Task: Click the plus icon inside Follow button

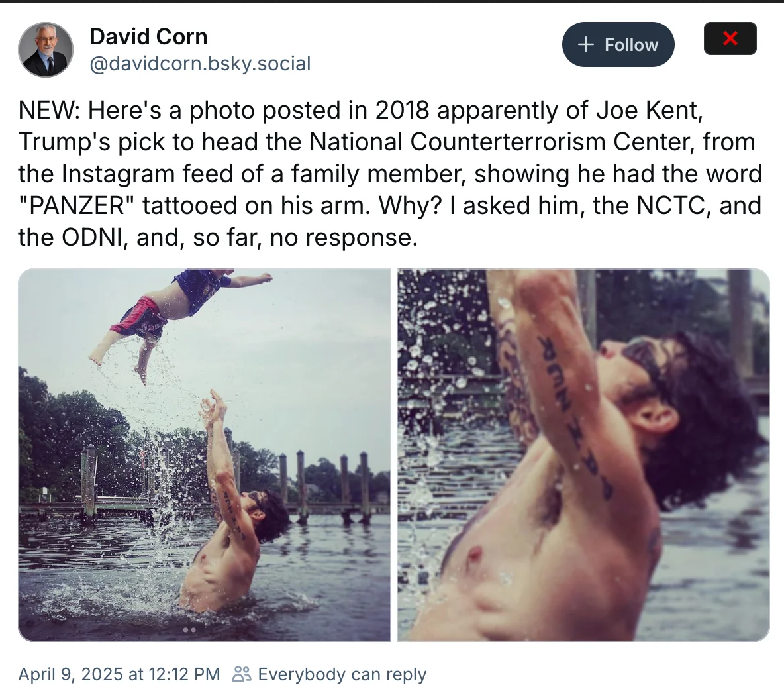Action: (585, 44)
